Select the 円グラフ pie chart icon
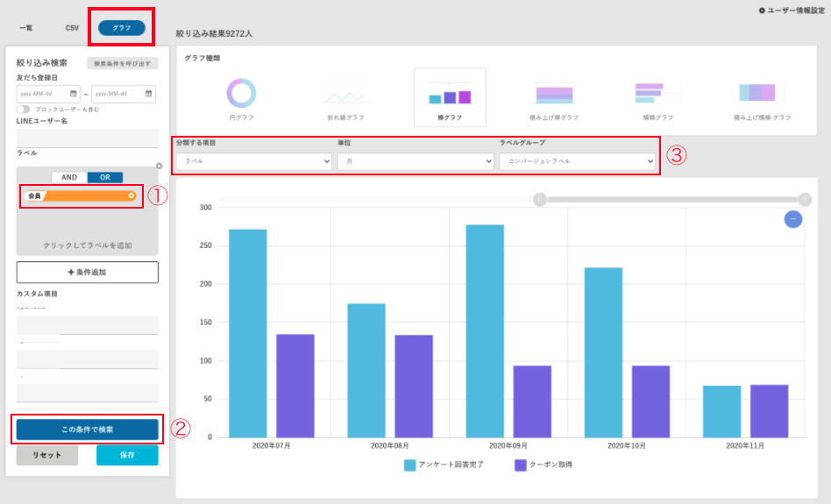This screenshot has width=831, height=504. click(x=241, y=94)
